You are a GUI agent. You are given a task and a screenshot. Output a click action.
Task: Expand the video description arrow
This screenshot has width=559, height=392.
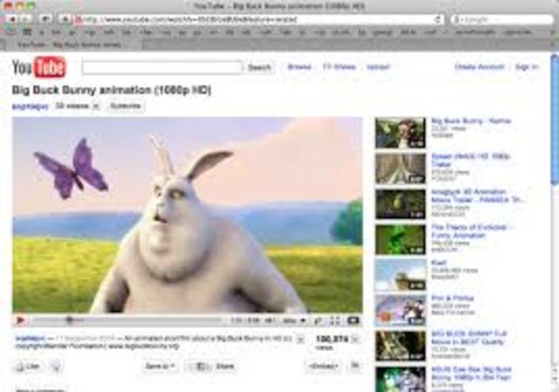(x=300, y=340)
